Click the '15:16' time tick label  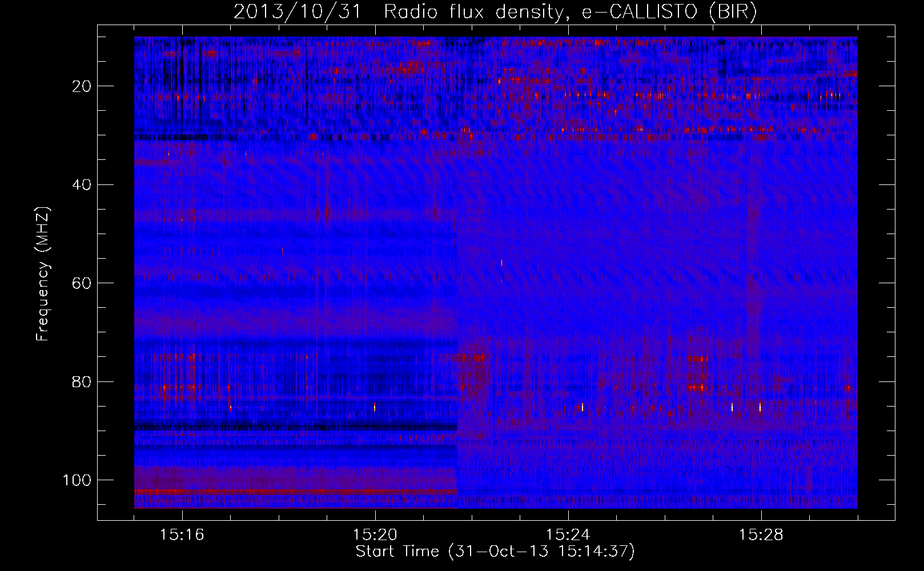[182, 535]
